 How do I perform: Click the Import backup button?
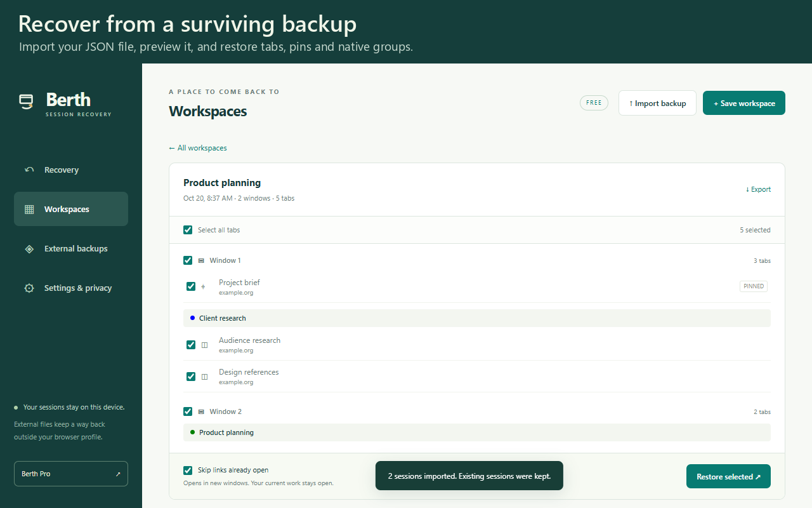click(x=657, y=103)
